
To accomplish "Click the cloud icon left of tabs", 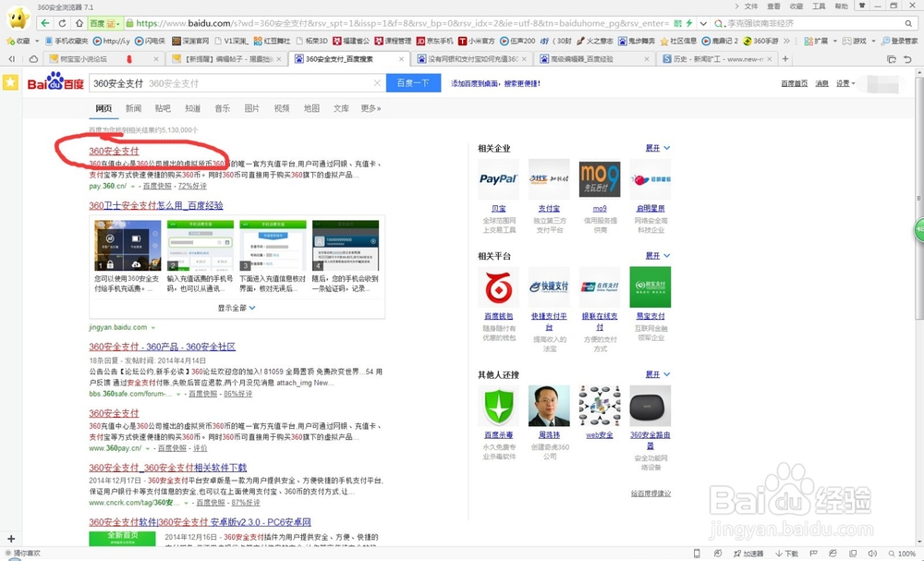I will click(33, 59).
